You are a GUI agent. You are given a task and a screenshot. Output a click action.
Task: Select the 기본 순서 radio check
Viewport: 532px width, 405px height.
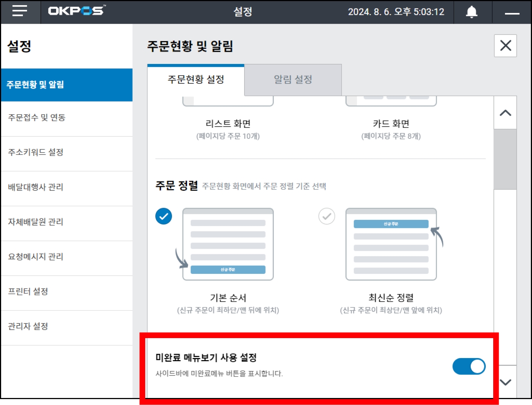click(x=164, y=216)
